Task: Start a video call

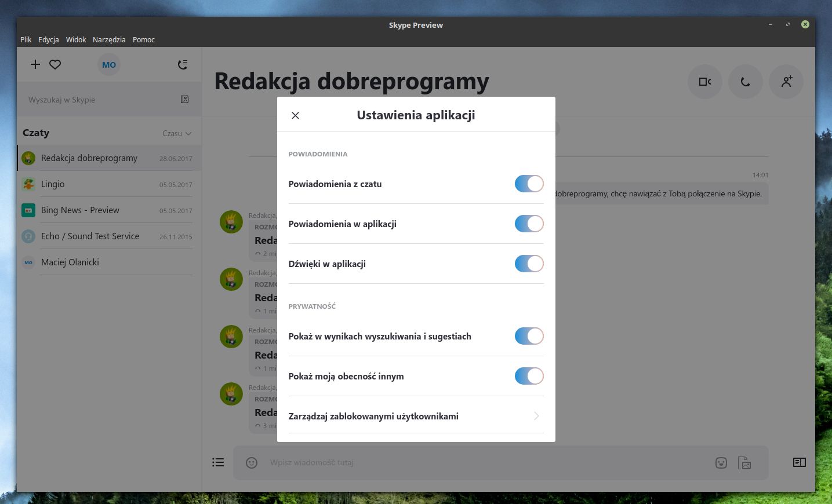Action: click(705, 82)
